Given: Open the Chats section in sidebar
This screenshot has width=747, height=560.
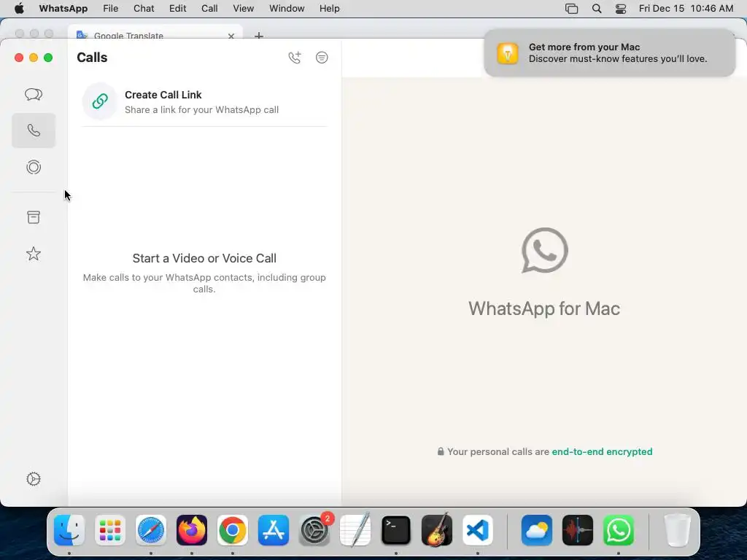Looking at the screenshot, I should click(34, 94).
